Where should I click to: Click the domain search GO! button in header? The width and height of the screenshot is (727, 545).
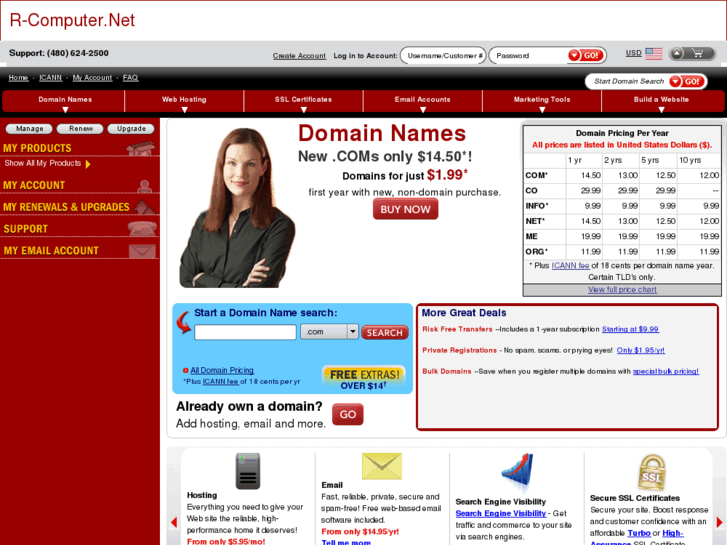click(687, 82)
